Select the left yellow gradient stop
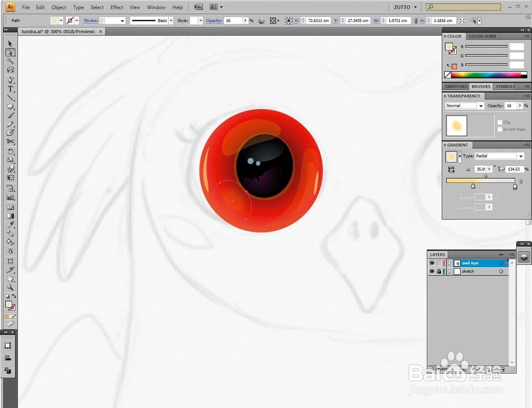The image size is (532, 408). tap(473, 186)
